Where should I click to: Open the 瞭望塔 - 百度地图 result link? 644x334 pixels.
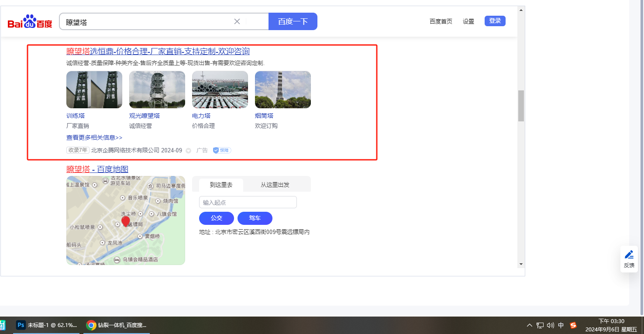tap(97, 169)
